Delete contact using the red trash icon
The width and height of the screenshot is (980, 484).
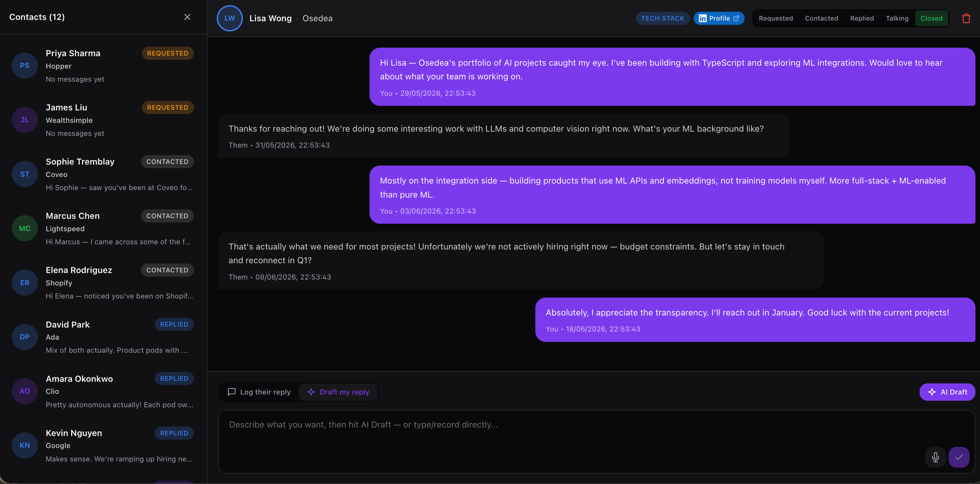pyautogui.click(x=966, y=18)
